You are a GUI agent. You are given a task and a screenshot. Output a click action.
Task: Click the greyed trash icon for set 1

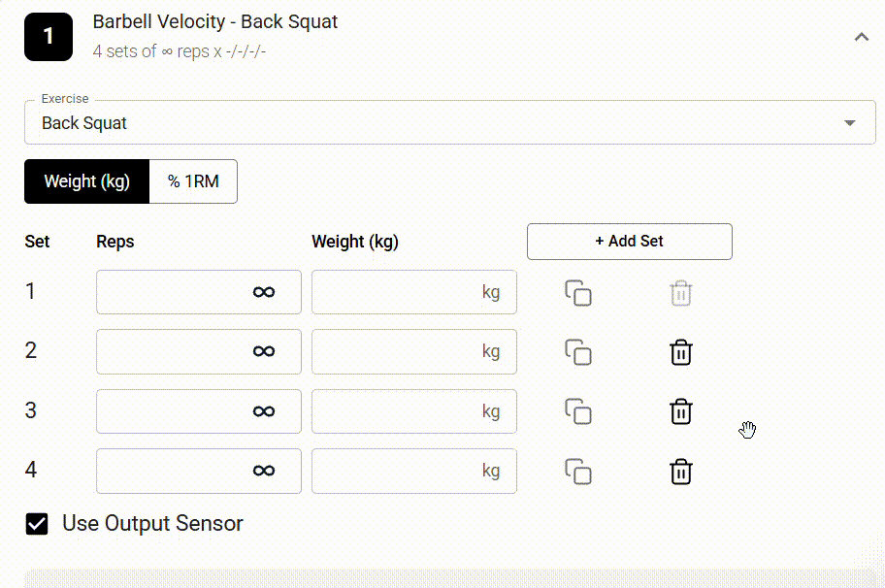tap(680, 293)
